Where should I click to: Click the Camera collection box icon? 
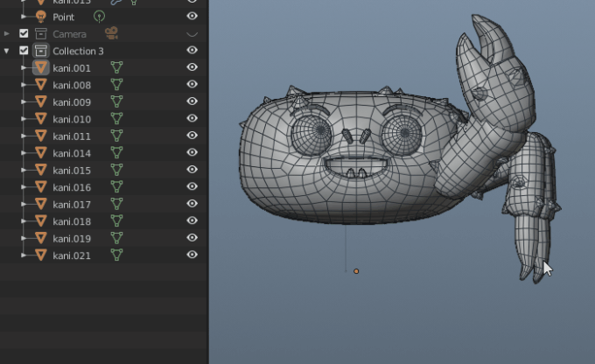click(x=41, y=34)
